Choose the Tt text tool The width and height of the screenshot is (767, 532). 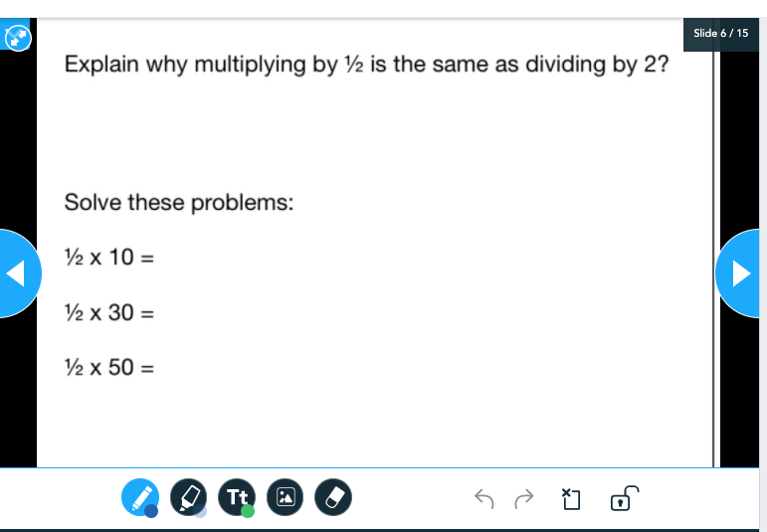pos(237,495)
